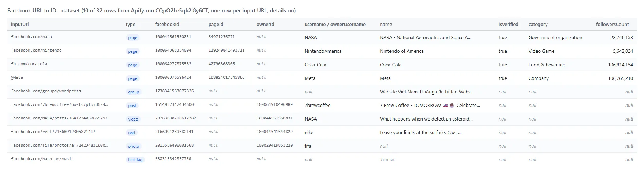
Task: Select the facebook.com/nintendo input URL cell
Action: pyautogui.click(x=36, y=51)
